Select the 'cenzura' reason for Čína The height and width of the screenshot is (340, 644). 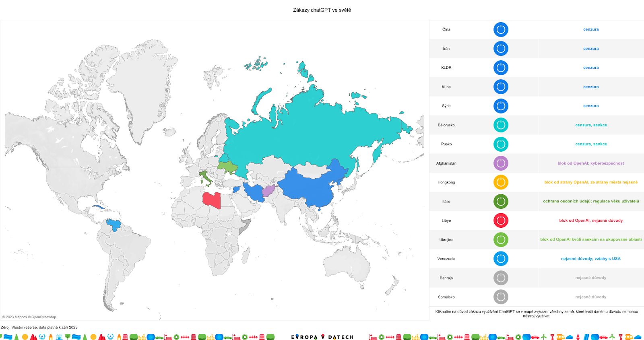[591, 29]
